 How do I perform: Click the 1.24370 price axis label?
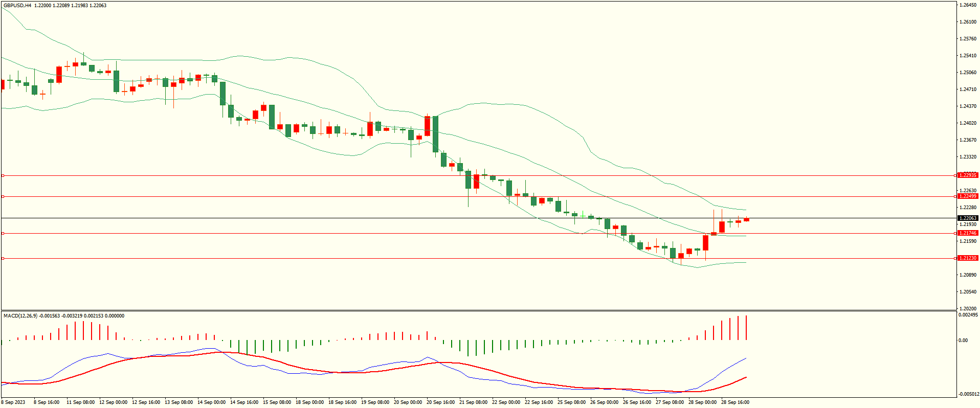click(968, 106)
